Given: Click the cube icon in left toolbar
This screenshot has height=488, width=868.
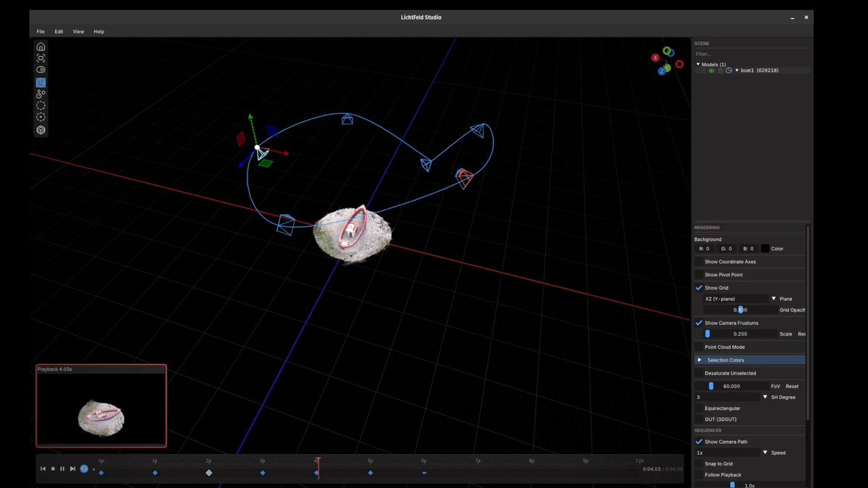Looking at the screenshot, I should point(41,130).
